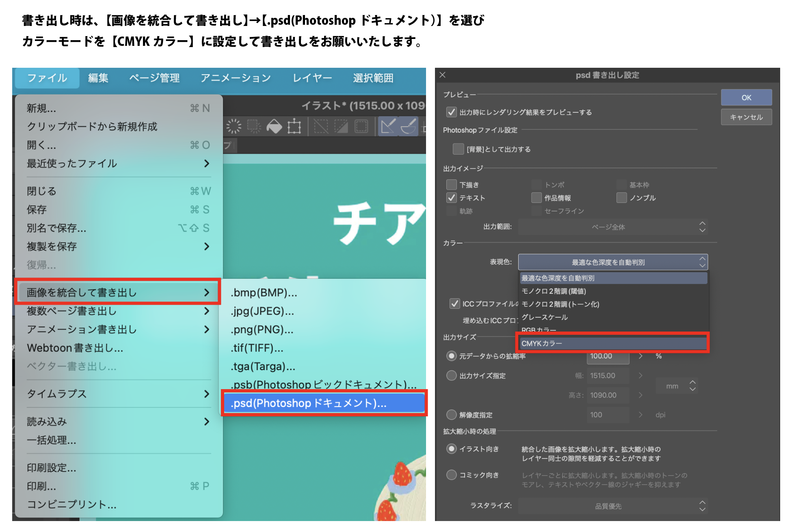The image size is (796, 532).
Task: Click 印刷設定... menu item
Action: (x=119, y=468)
